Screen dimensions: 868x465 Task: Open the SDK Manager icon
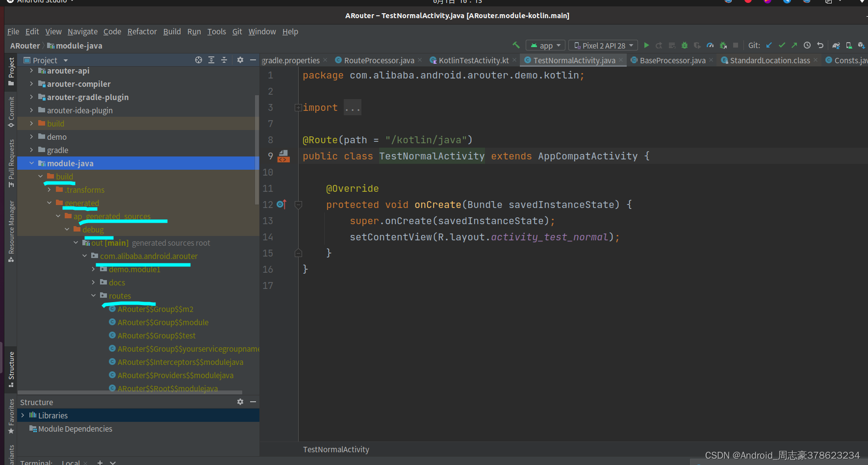click(x=861, y=45)
